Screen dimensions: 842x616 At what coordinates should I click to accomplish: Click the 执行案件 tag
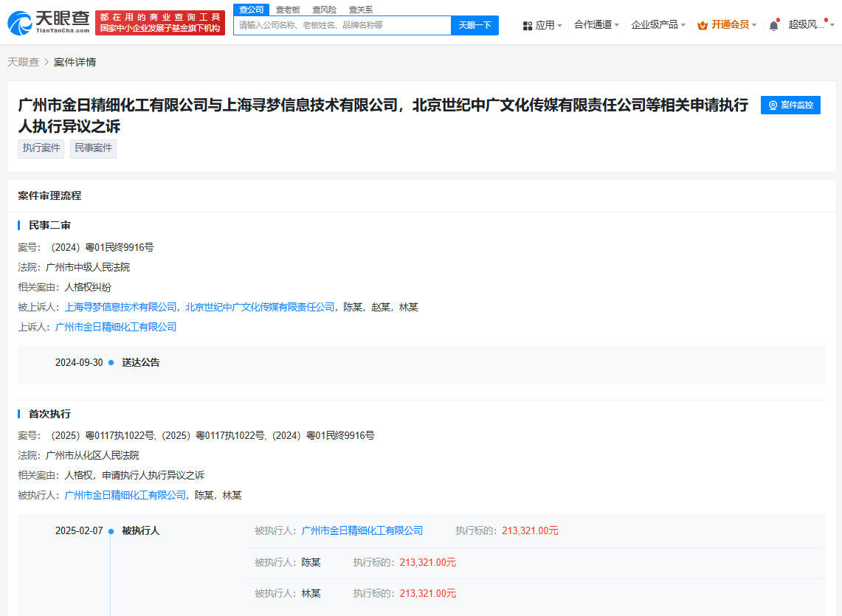coord(41,148)
